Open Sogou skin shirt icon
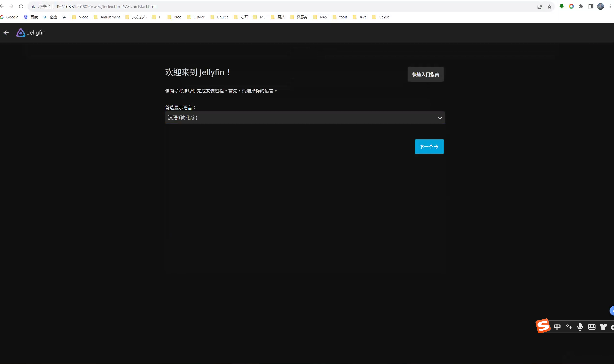The height and width of the screenshot is (364, 614). (603, 327)
